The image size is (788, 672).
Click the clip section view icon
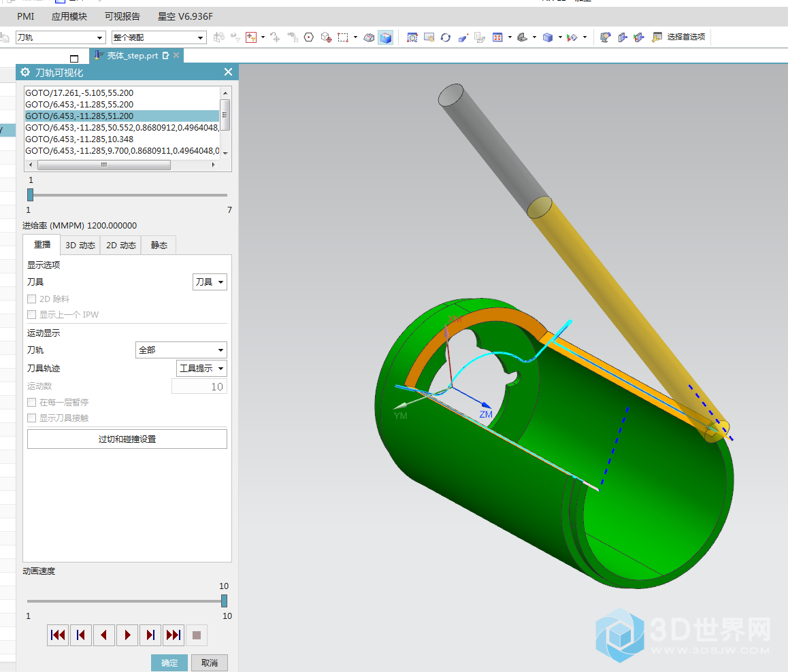click(x=622, y=37)
